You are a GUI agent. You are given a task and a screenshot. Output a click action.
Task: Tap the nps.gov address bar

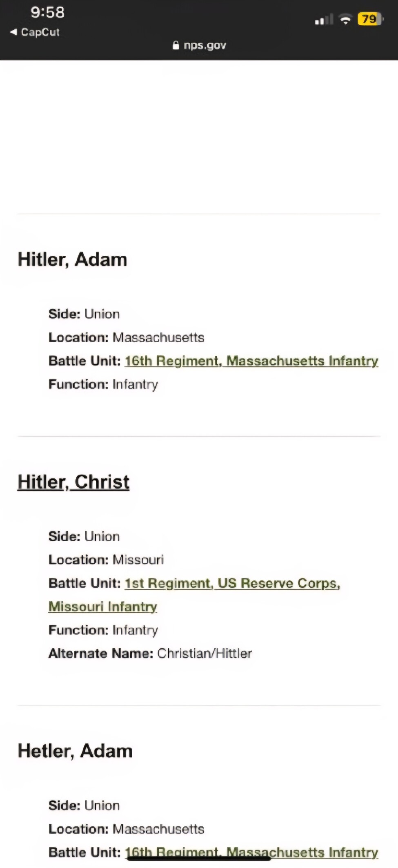coord(199,45)
